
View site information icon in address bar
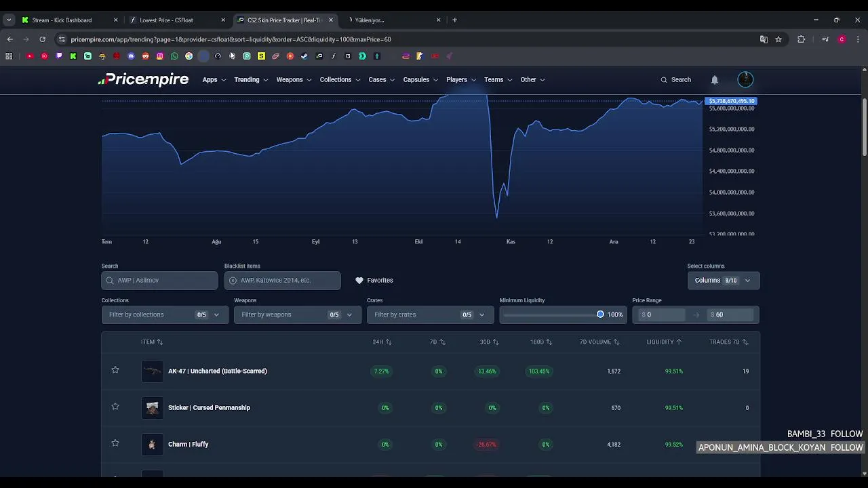[62, 39]
